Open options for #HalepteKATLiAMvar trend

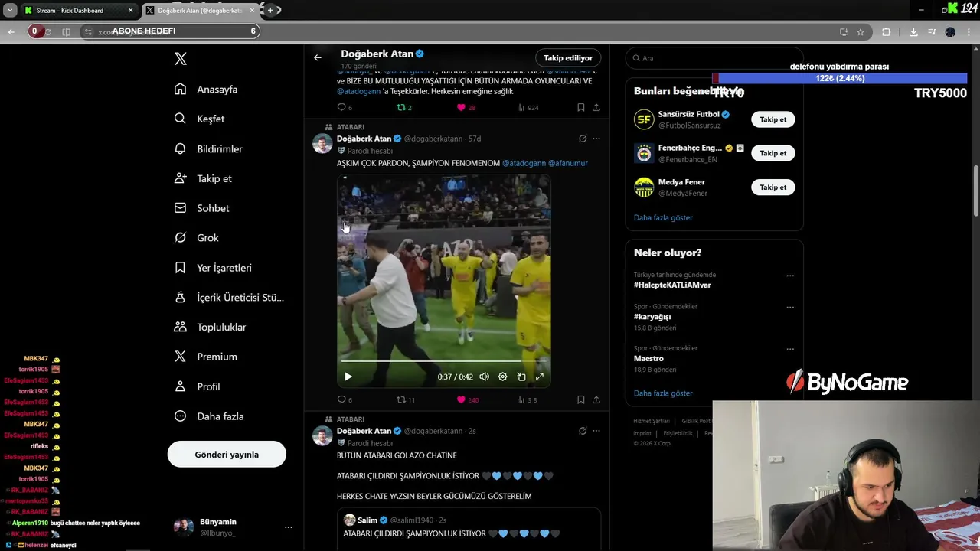pyautogui.click(x=790, y=275)
